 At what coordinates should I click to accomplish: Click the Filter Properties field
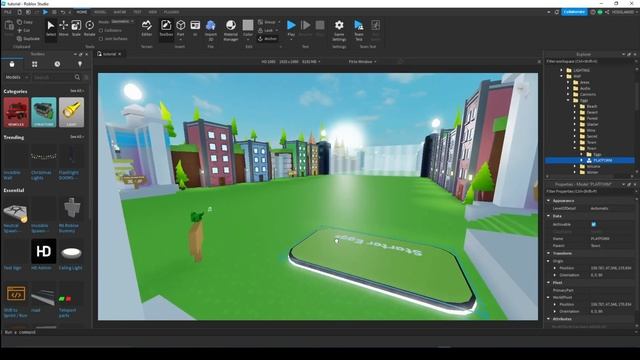pos(590,191)
